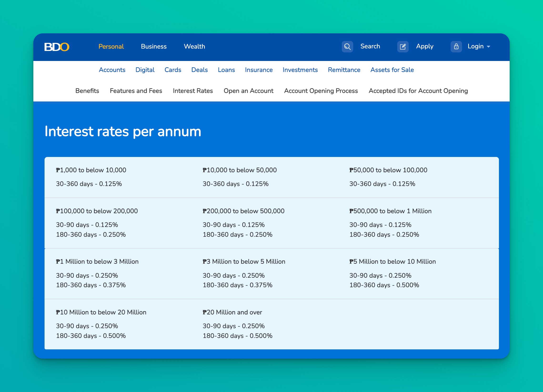The height and width of the screenshot is (392, 543).
Task: Expand the Login dropdown arrow
Action: pyautogui.click(x=488, y=47)
